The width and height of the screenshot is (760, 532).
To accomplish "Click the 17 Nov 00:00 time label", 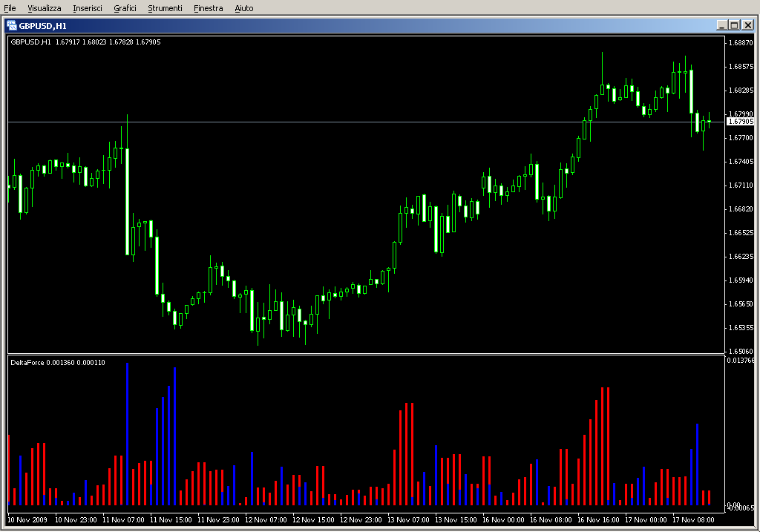I will click(x=646, y=520).
